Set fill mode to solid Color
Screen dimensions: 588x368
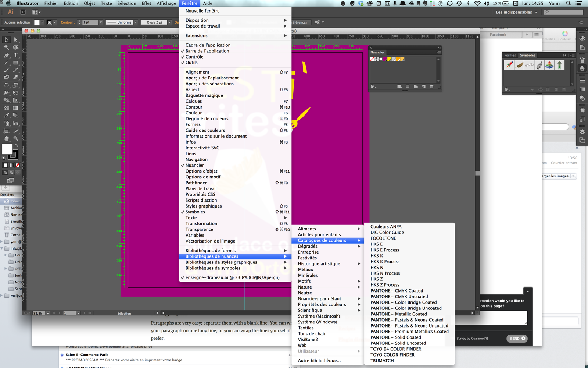(x=5, y=165)
